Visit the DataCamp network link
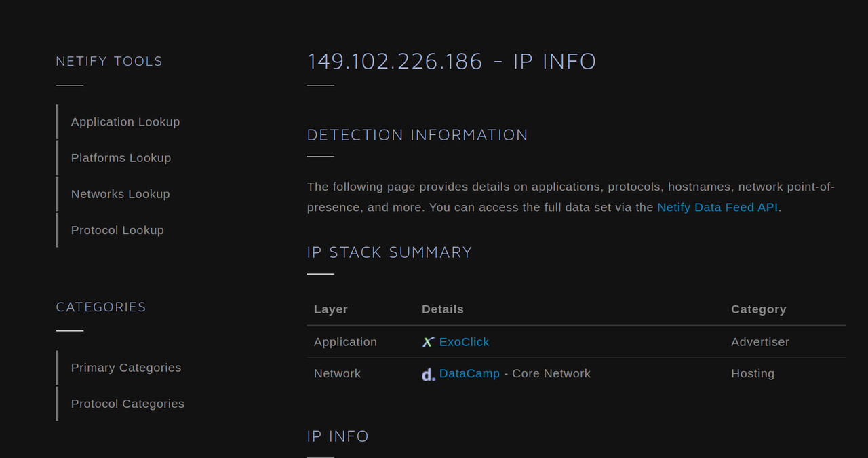This screenshot has height=458, width=868. [469, 374]
